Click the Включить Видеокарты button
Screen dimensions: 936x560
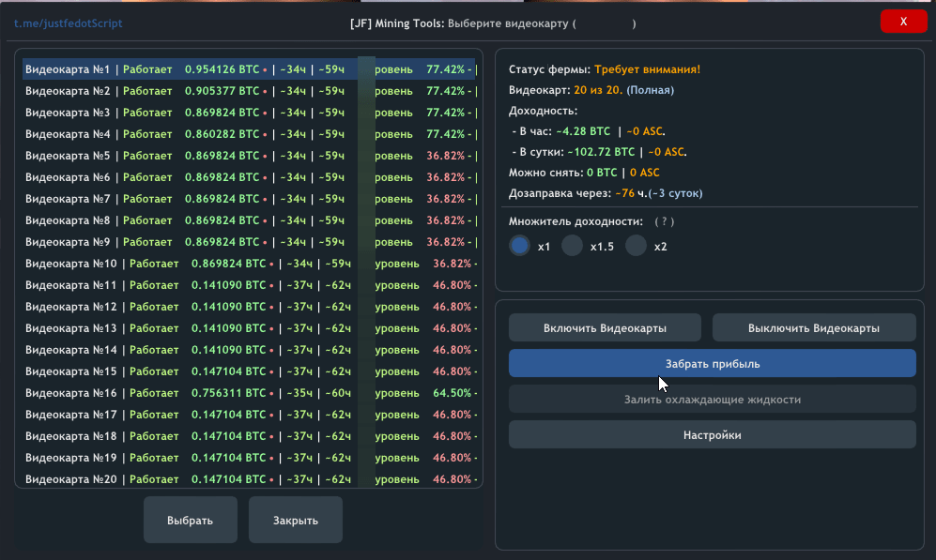click(x=605, y=328)
